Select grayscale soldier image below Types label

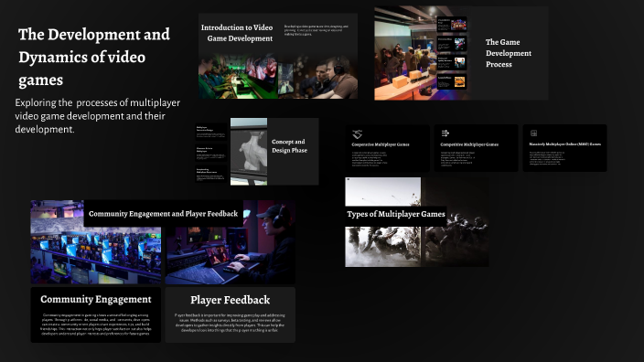click(x=382, y=247)
